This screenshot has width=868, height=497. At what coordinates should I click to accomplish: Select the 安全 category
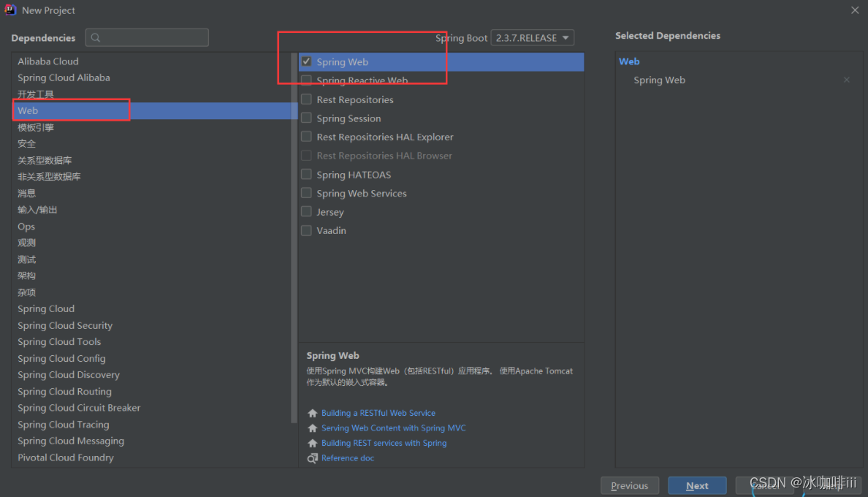[151, 144]
